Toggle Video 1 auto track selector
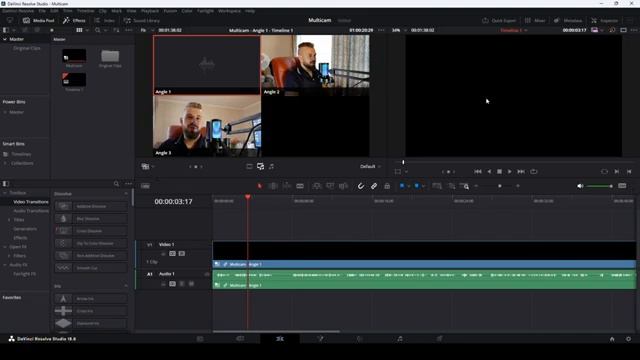Screen dimensions: 640x360 click(x=172, y=253)
